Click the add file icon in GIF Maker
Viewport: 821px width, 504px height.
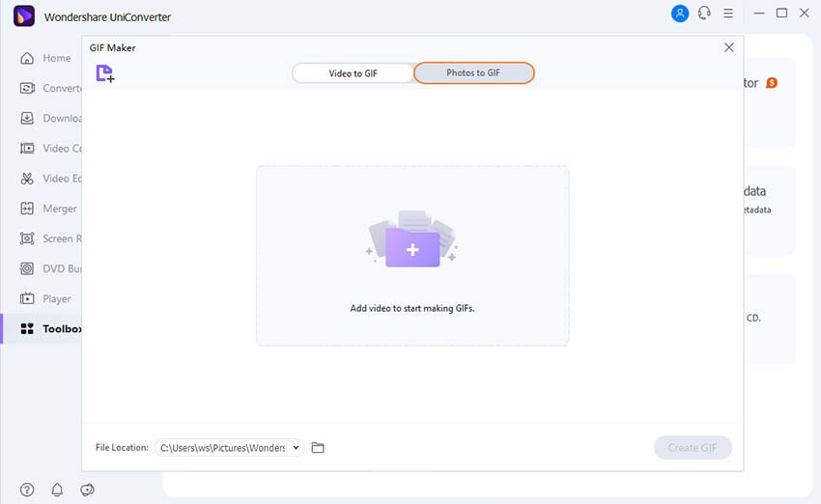point(104,73)
